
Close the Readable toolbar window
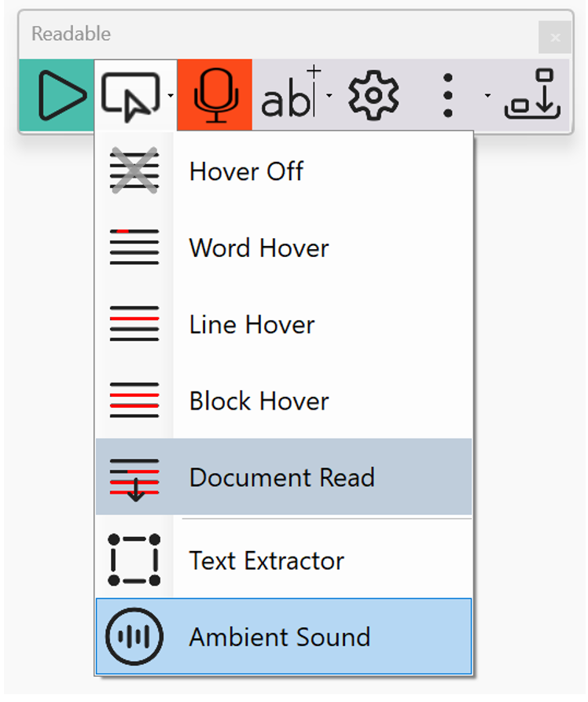point(555,37)
